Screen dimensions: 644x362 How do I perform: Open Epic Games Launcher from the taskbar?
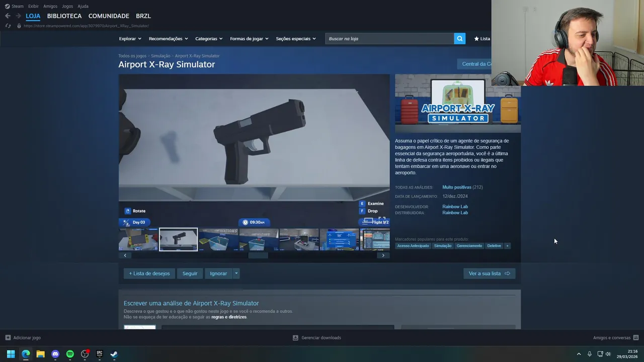coord(100,354)
